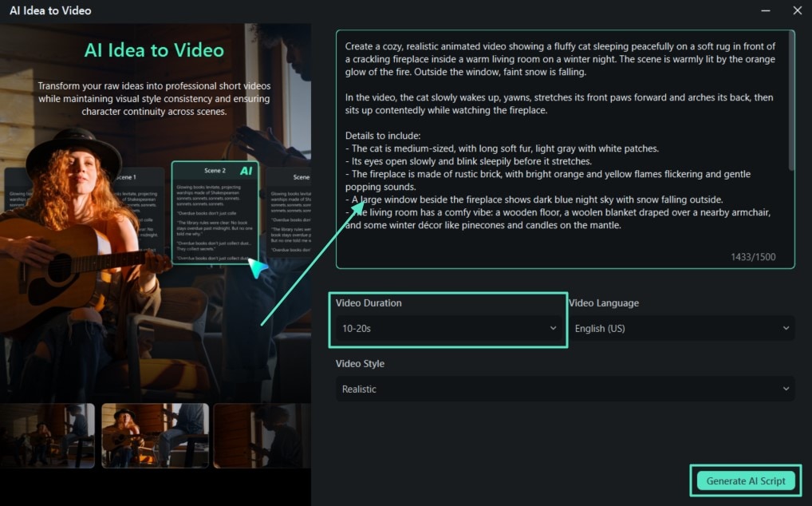Click the chevron arrow of Video Duration dropdown
Screen dimensions: 812x506
click(553, 328)
